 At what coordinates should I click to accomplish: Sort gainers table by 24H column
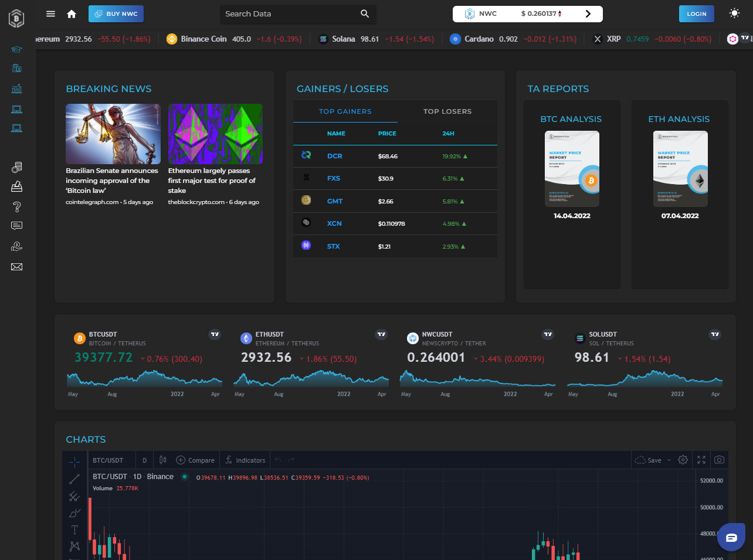[448, 134]
